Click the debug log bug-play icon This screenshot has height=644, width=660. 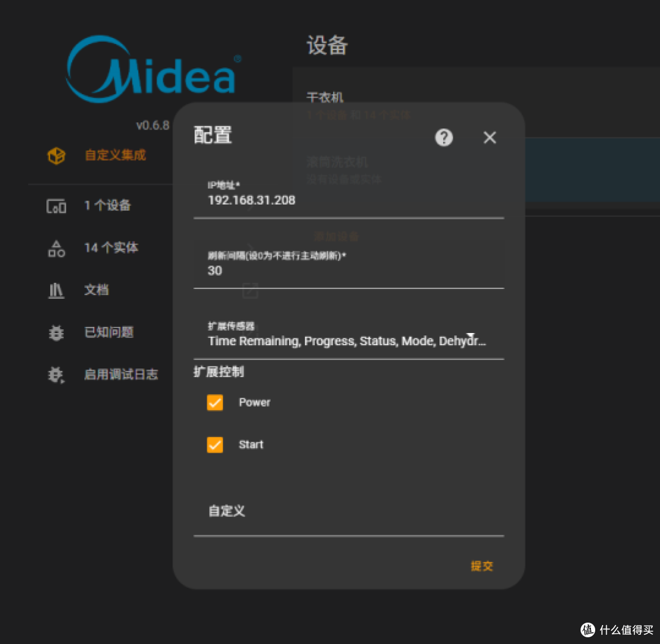(56, 375)
